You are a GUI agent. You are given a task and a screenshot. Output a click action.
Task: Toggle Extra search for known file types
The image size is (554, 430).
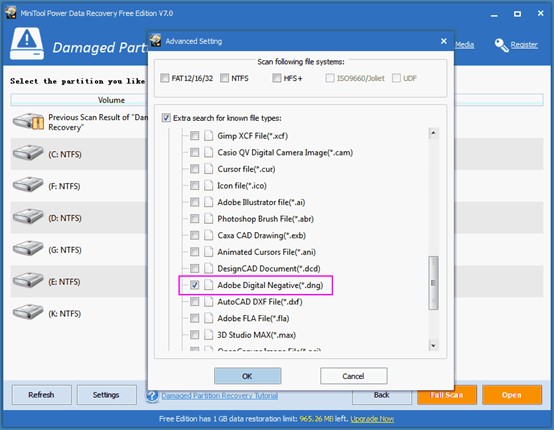166,118
